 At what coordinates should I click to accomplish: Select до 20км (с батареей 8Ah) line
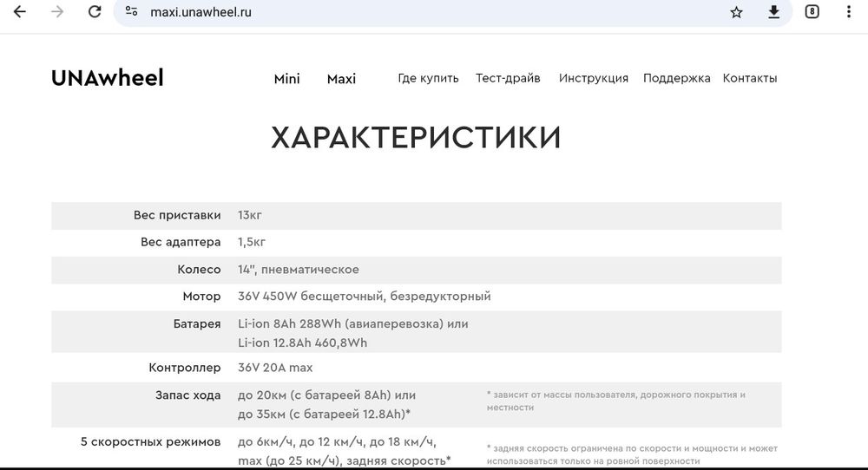[326, 395]
